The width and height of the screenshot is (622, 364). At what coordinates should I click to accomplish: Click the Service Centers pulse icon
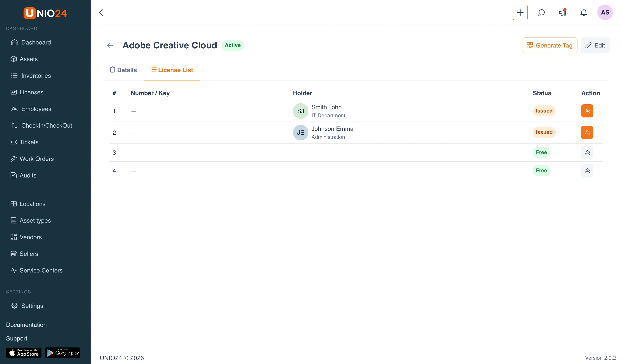14,271
